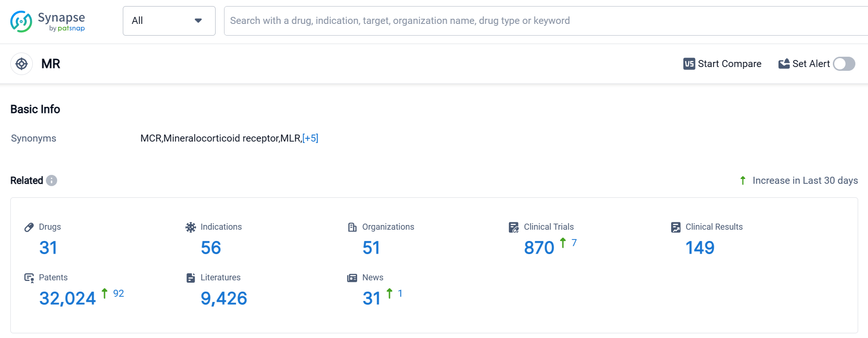Open the All category dropdown
The image size is (868, 338).
coord(169,21)
